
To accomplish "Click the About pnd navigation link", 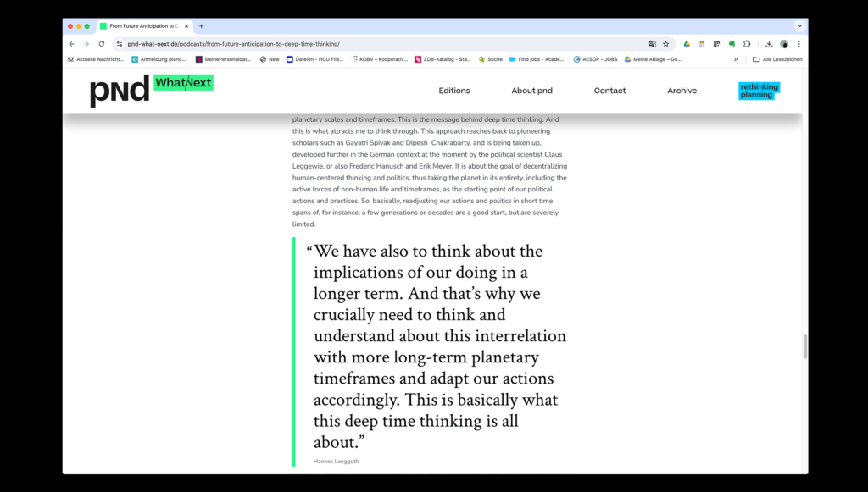I will tap(531, 91).
